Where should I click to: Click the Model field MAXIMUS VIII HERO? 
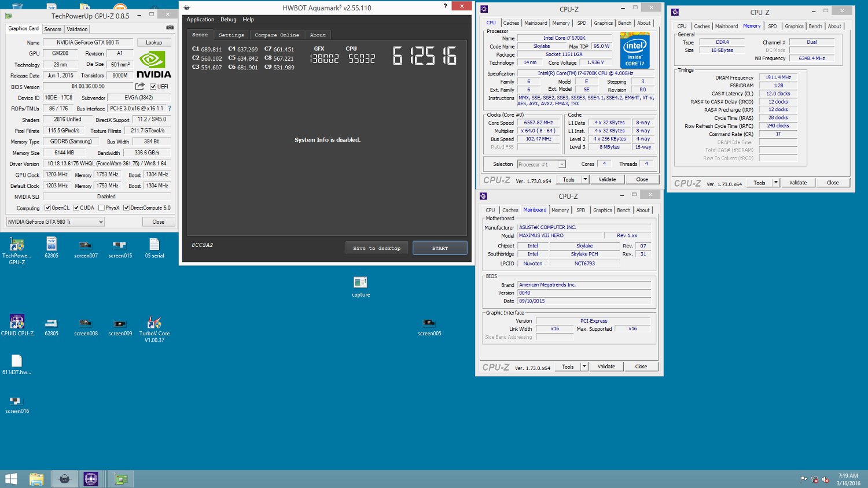(559, 235)
